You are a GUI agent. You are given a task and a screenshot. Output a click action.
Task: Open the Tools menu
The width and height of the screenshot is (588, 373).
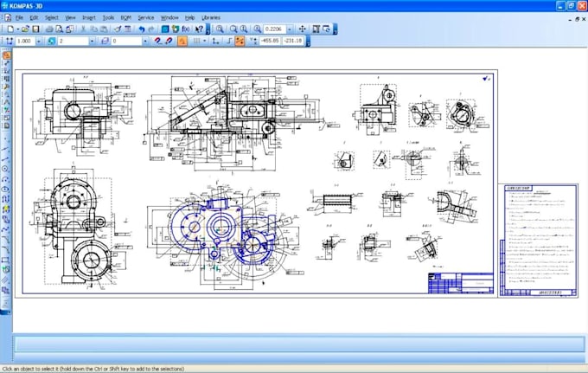tap(108, 17)
